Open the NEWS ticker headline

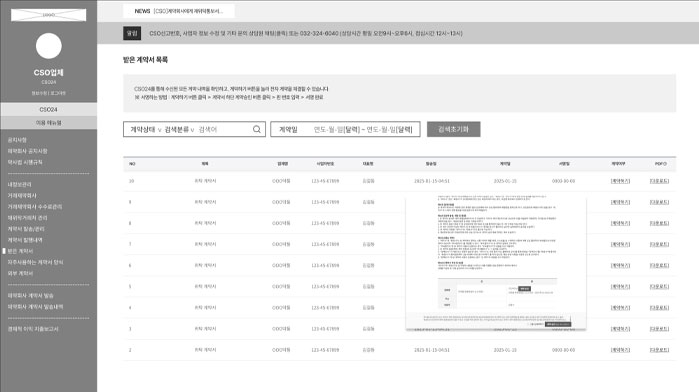tap(189, 11)
